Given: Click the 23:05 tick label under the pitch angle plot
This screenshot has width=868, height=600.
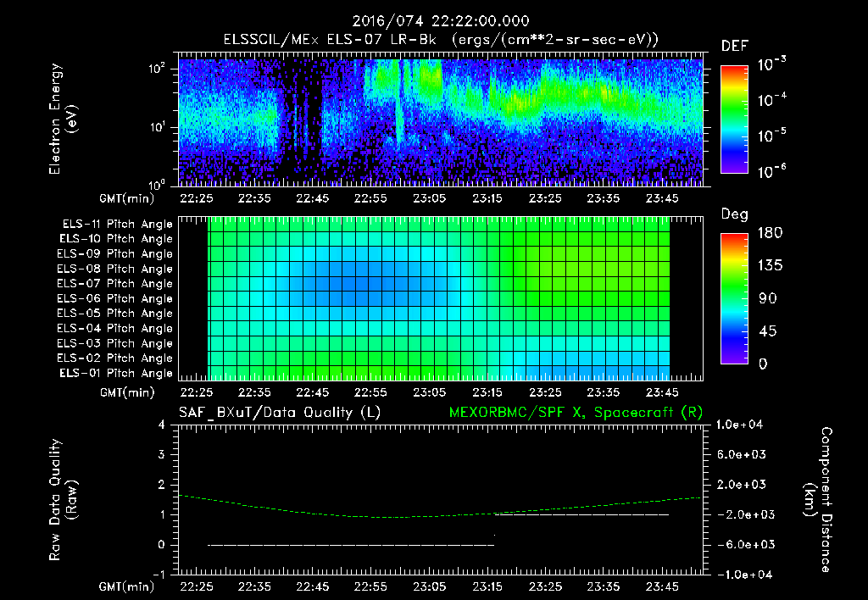Looking at the screenshot, I should (429, 393).
